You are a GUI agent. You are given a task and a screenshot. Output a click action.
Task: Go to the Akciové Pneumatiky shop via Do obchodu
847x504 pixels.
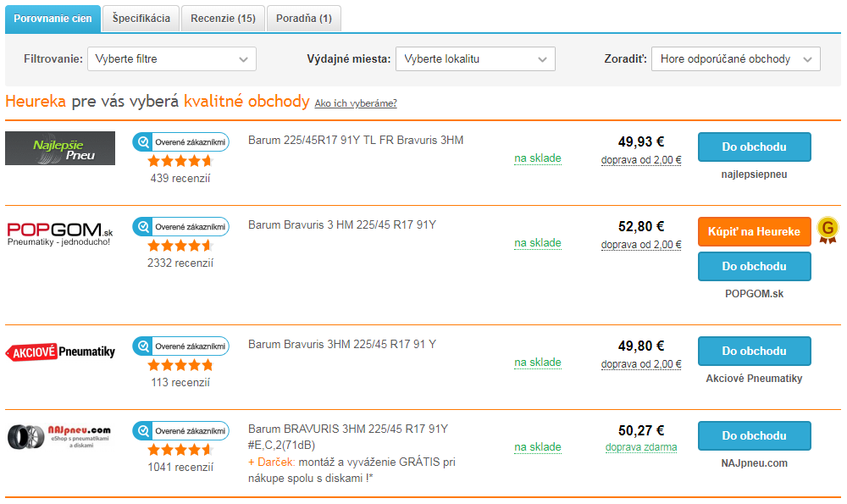[754, 351]
